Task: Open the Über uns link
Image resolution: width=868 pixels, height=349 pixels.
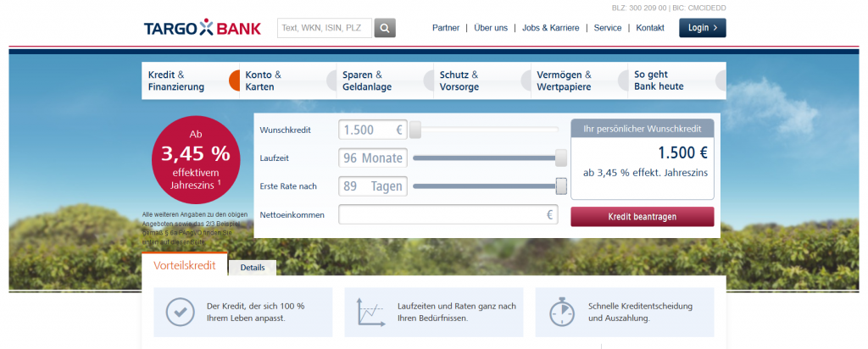Action: [x=491, y=28]
